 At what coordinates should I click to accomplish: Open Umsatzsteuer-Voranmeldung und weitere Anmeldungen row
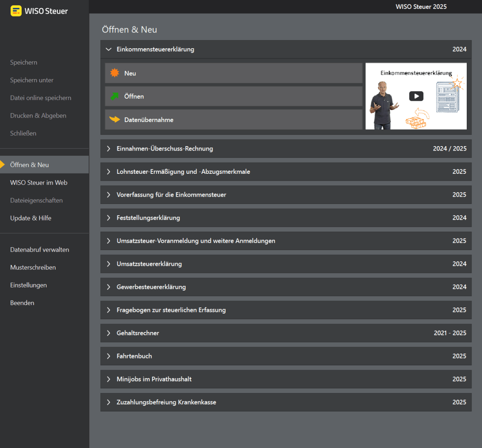pos(286,241)
